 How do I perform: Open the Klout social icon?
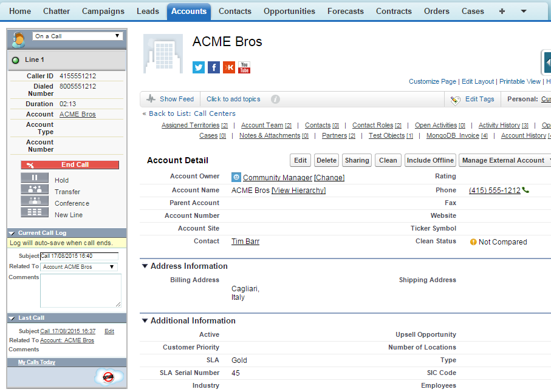click(229, 67)
